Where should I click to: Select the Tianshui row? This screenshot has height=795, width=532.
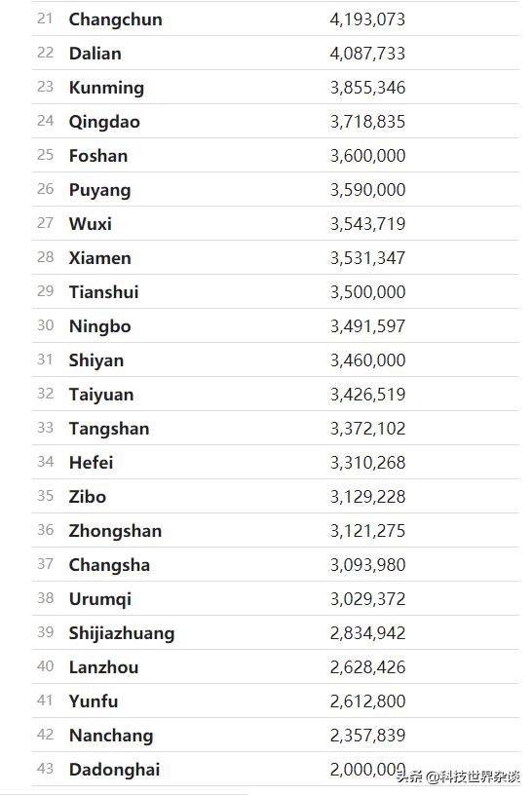(276, 291)
